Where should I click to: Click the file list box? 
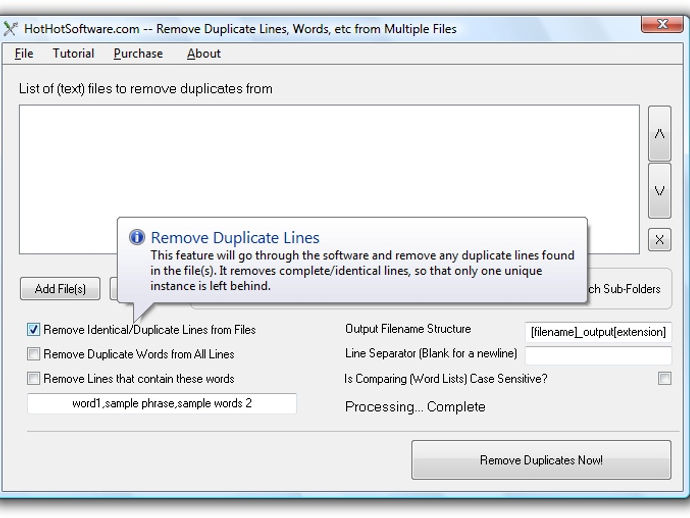click(x=329, y=180)
